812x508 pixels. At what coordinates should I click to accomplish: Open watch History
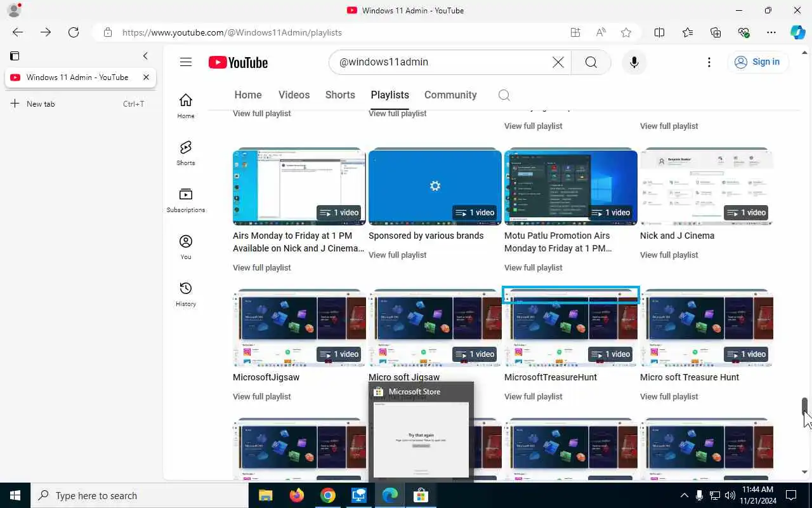[186, 294]
